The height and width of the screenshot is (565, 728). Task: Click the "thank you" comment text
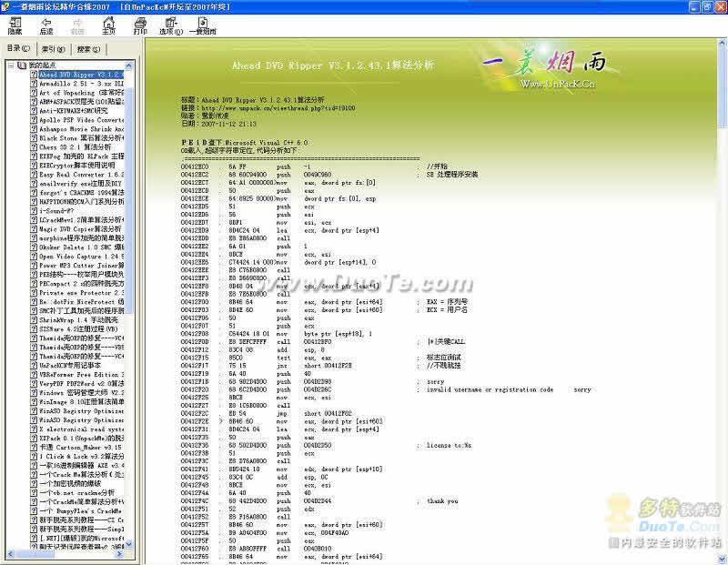(x=442, y=501)
